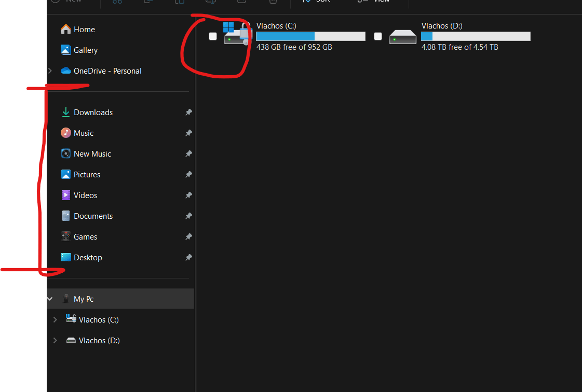Image resolution: width=582 pixels, height=392 pixels.
Task: Click the Games folder icon
Action: point(66,236)
